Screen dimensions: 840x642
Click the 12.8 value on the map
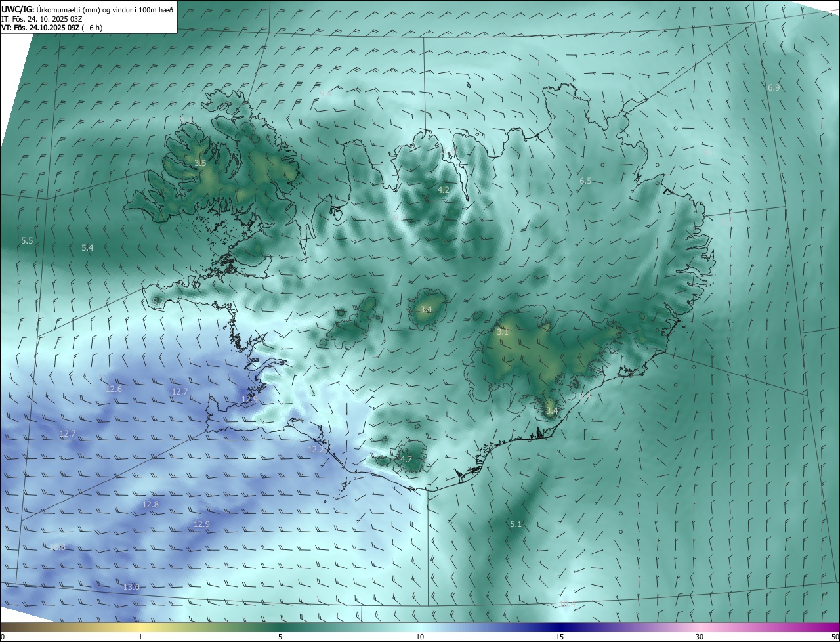coord(150,504)
